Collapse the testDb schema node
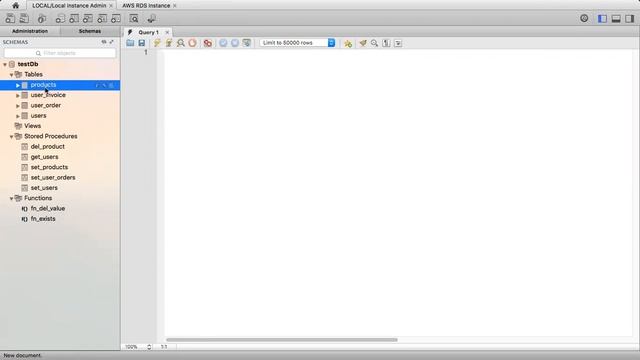The width and height of the screenshot is (640, 360). click(x=5, y=64)
